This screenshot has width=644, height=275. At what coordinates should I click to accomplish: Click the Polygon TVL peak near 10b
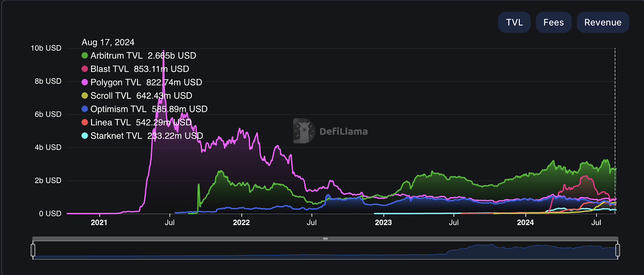163,51
